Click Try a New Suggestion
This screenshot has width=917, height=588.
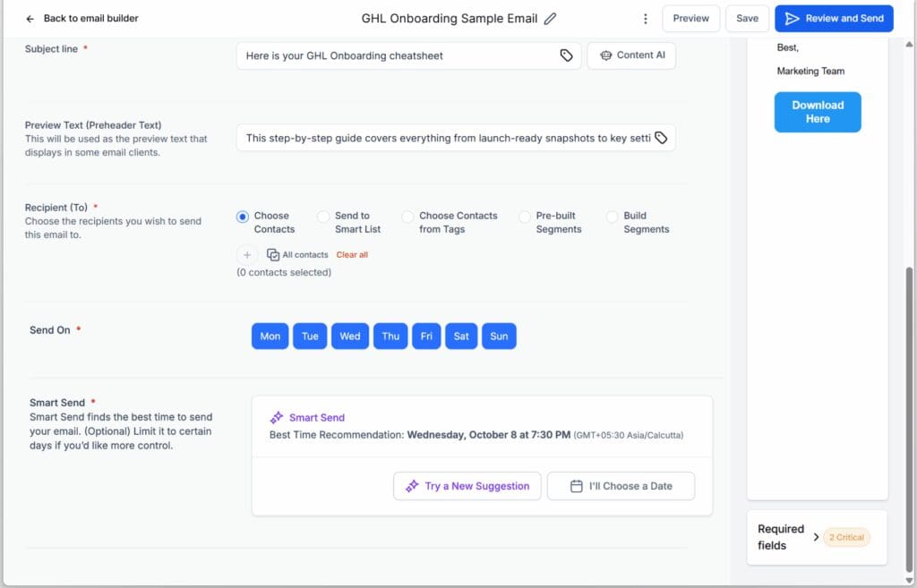point(467,486)
